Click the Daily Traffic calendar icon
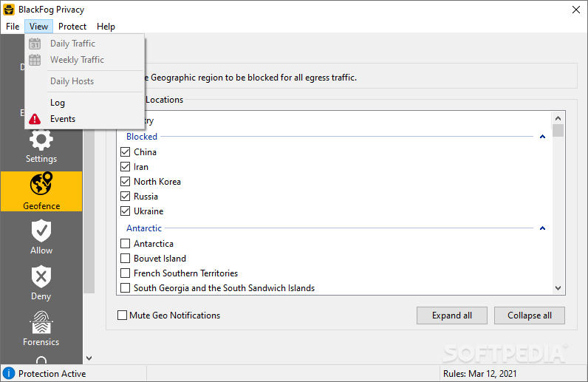This screenshot has width=588, height=382. pyautogui.click(x=35, y=44)
